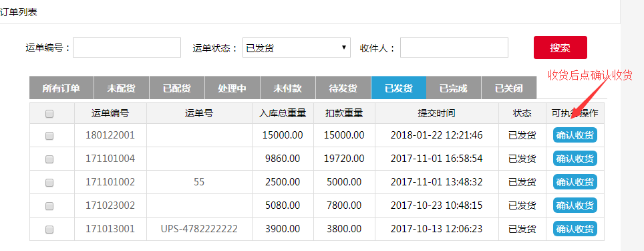This screenshot has width=644, height=251.
Task: Click deduction weight value 19720.00
Action: point(344,159)
